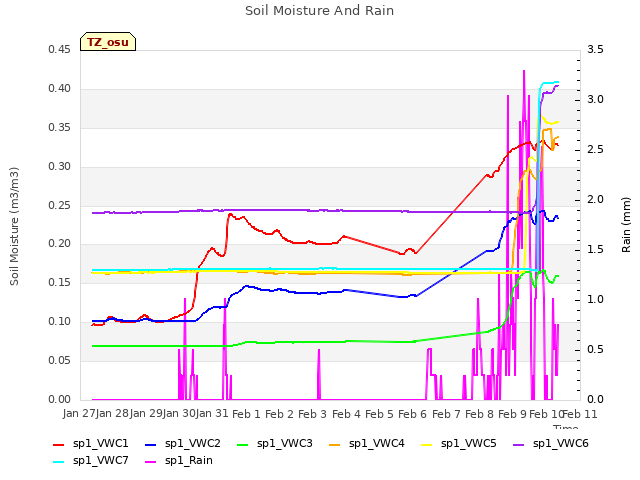Toggle sp1_VWC2 legend entry
The width and height of the screenshot is (640, 480).
[x=183, y=443]
